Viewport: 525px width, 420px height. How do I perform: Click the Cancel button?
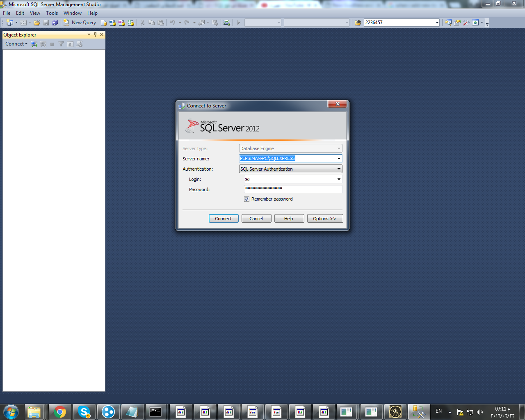pyautogui.click(x=256, y=219)
